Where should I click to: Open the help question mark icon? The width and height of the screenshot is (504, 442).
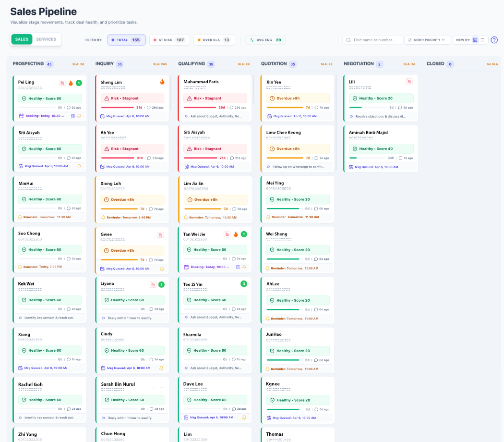tap(494, 39)
